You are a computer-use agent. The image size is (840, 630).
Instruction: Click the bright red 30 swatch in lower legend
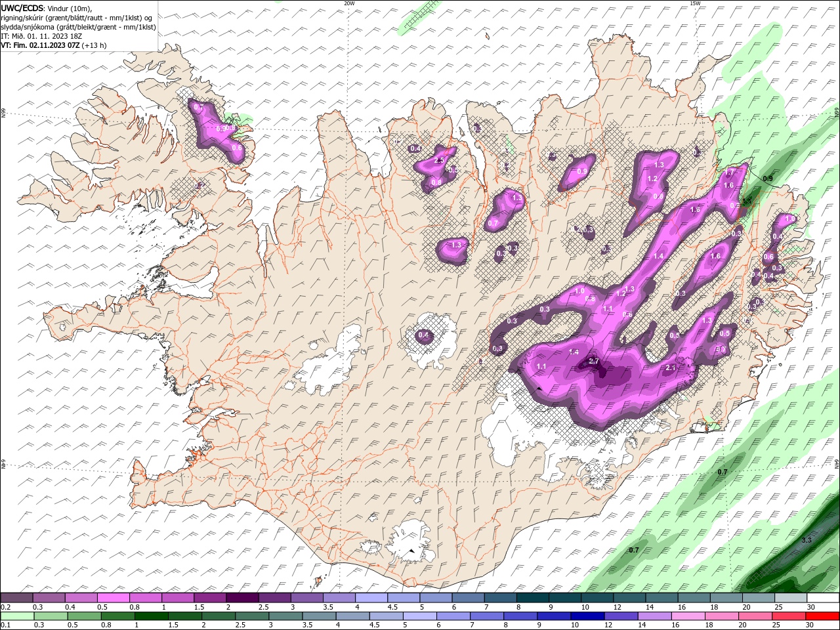[822, 616]
